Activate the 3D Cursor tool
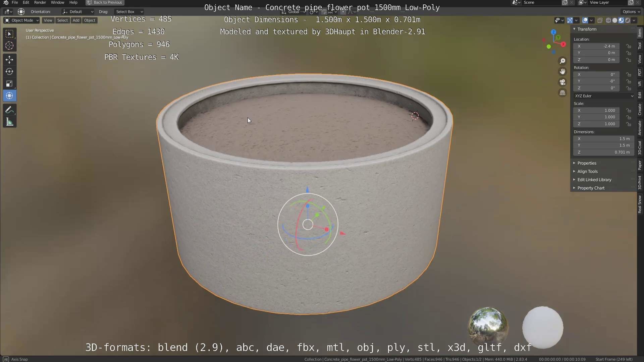644x362 pixels. pos(9,46)
